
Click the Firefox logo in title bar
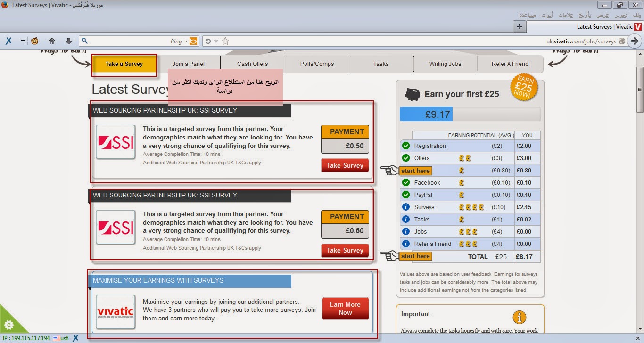point(5,5)
